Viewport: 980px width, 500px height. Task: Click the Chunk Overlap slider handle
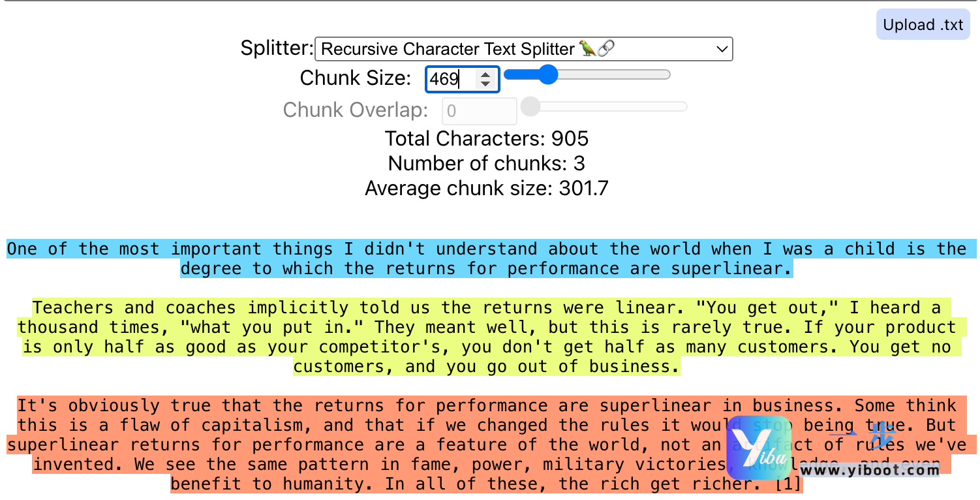pyautogui.click(x=530, y=106)
